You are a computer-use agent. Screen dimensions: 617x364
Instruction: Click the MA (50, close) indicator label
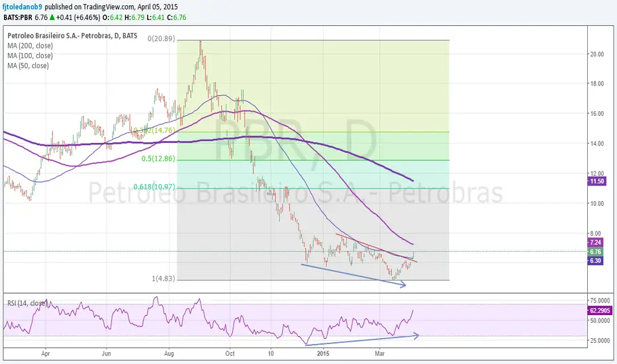tap(28, 66)
